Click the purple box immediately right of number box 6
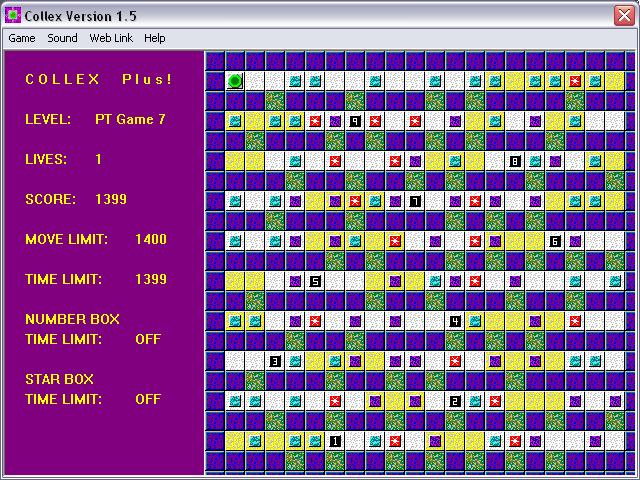The width and height of the screenshot is (640, 480). point(575,241)
